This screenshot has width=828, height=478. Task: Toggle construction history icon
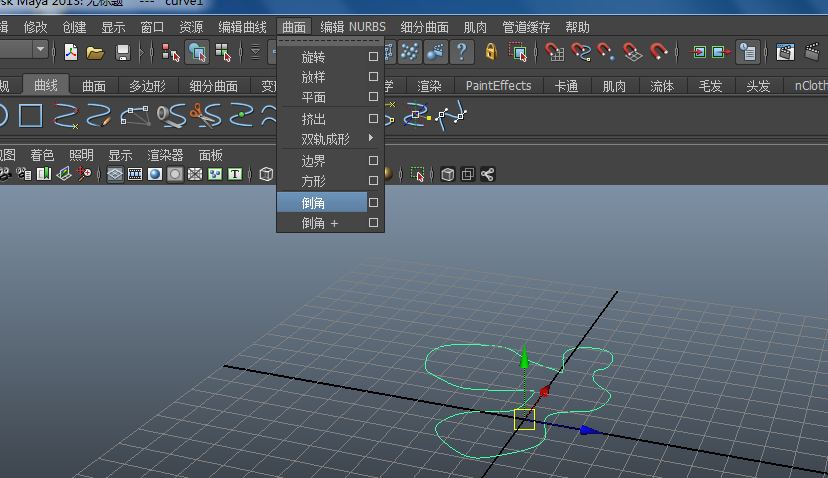748,52
